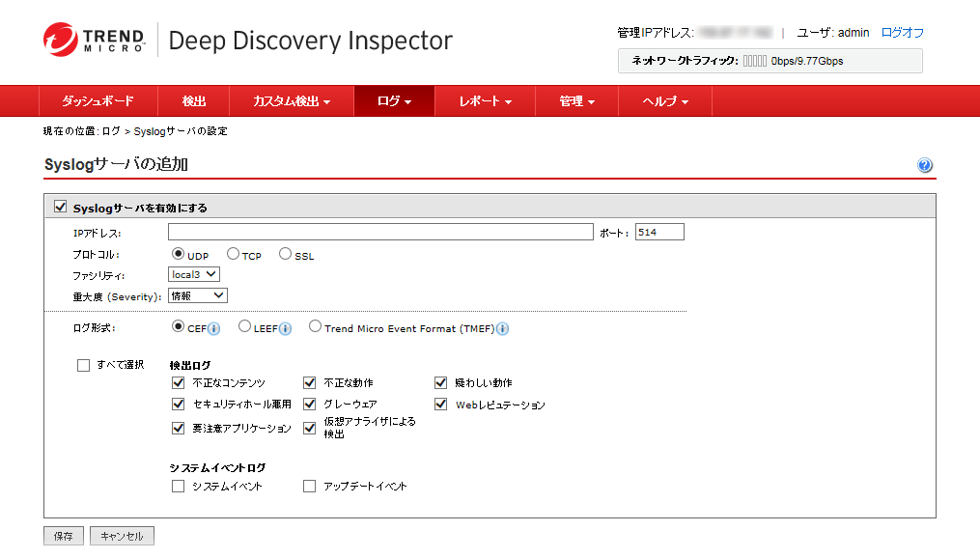Uncheck the '仮想アナライザによる検出' checkbox
980x559 pixels.
click(309, 428)
